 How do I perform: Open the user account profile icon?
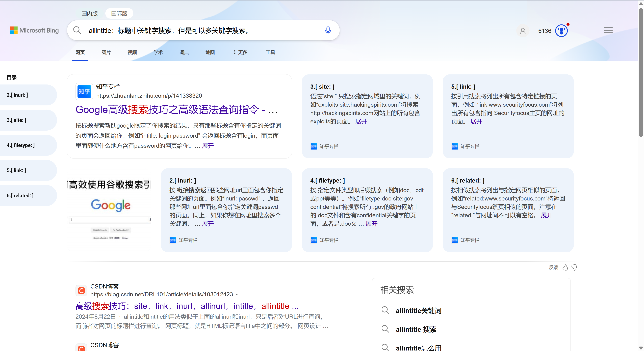coord(523,31)
